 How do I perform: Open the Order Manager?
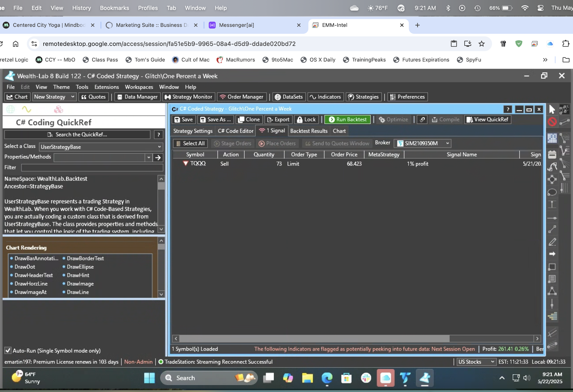tap(242, 97)
